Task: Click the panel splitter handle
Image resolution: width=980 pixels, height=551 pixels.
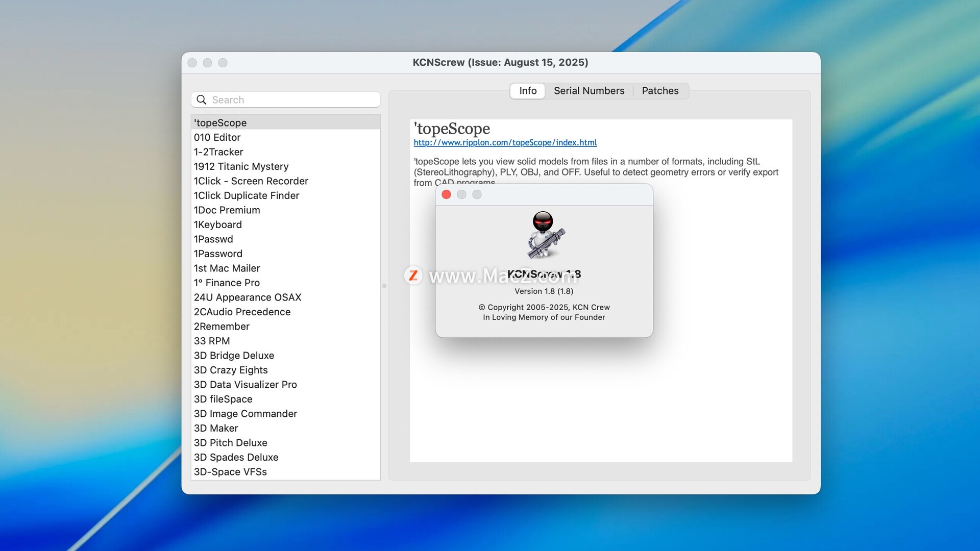Action: click(x=384, y=286)
